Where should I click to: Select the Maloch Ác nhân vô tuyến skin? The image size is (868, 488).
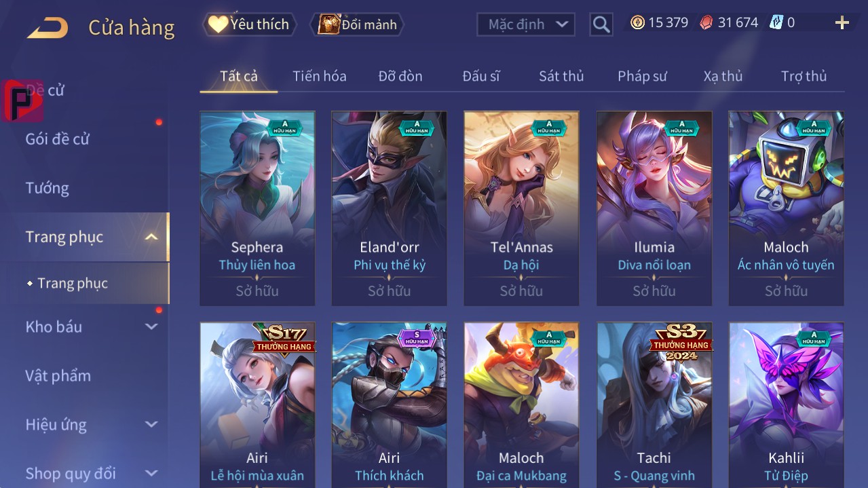tap(786, 208)
